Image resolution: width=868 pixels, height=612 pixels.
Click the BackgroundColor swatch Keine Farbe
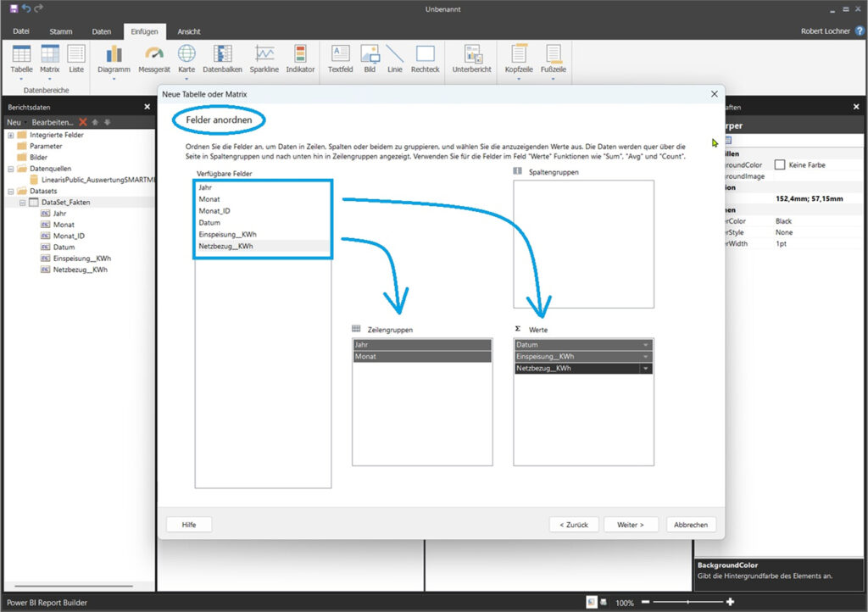click(x=780, y=165)
